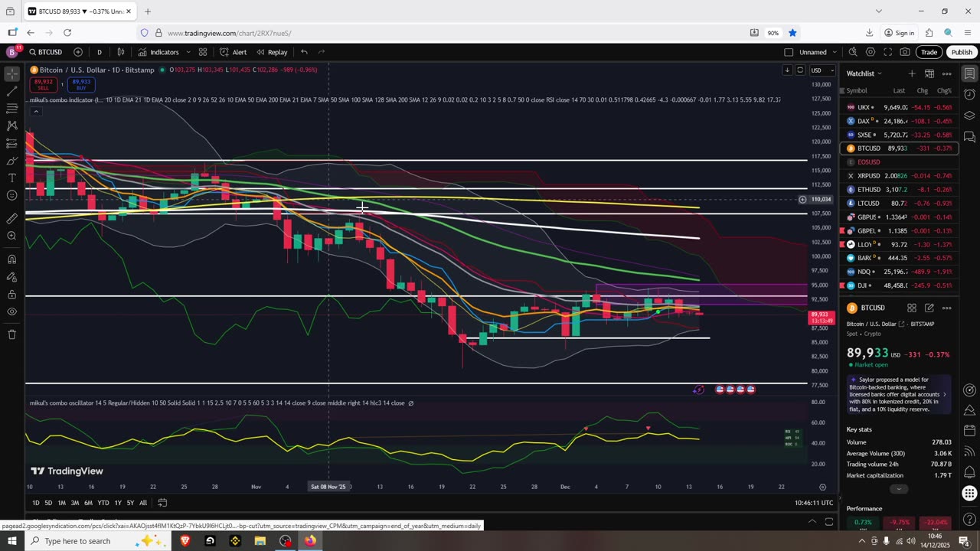Select the trend line drawing tool
Viewport: 980px width, 551px height.
tap(11, 92)
